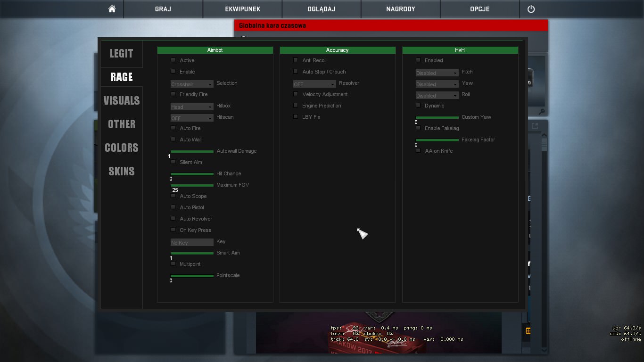Enable the Engine Prediction checkbox

tap(296, 105)
